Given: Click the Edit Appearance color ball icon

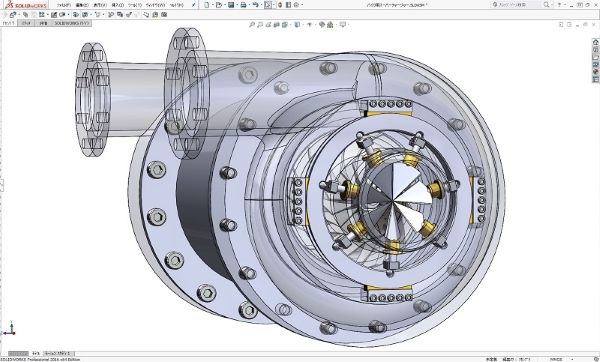Looking at the screenshot, I should (321, 24).
